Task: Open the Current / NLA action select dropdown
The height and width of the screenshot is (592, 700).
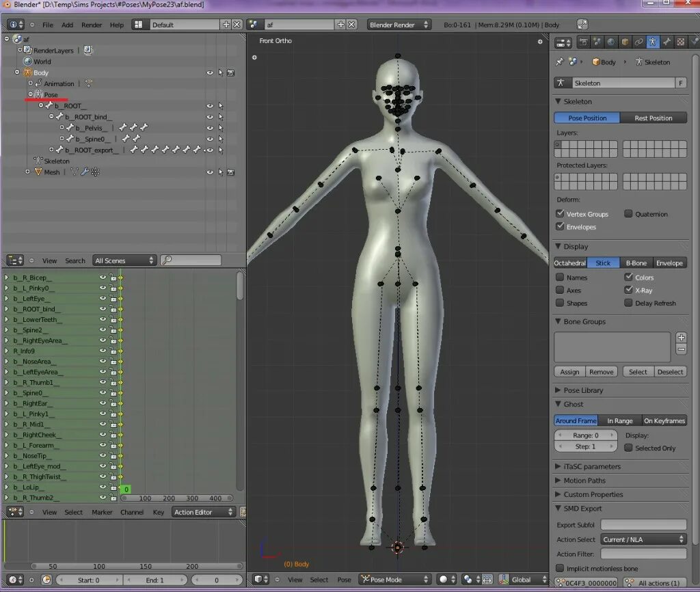Action: pyautogui.click(x=643, y=539)
